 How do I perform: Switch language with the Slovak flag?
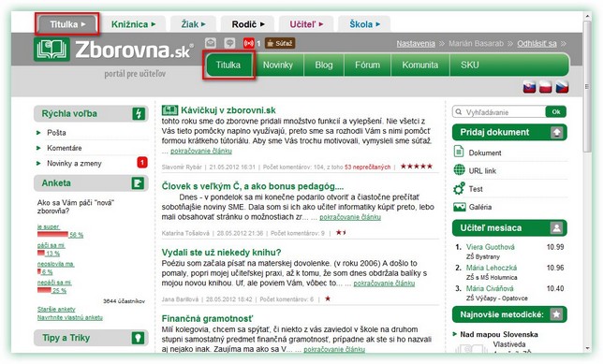click(529, 87)
